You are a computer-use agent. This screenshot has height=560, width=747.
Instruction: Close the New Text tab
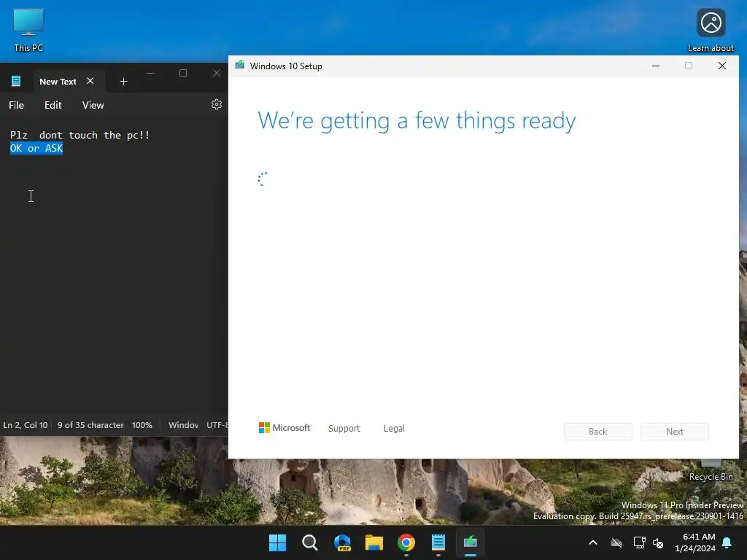[x=90, y=81]
